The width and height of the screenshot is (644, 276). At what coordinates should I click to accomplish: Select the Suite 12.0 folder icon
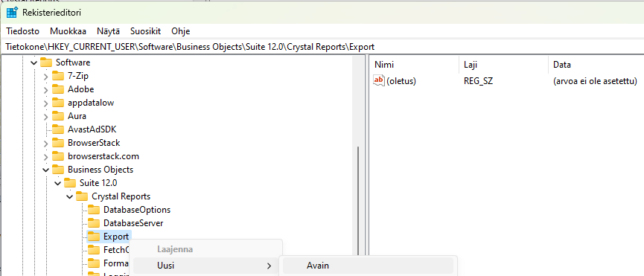point(70,183)
